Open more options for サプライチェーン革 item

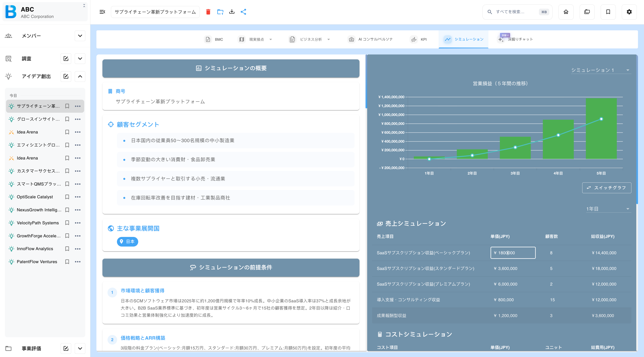(78, 106)
